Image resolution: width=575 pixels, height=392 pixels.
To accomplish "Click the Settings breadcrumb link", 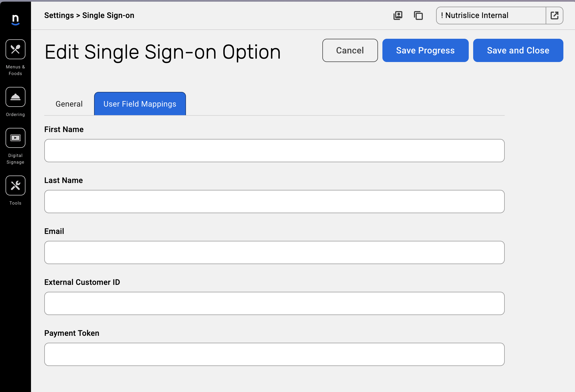I will click(x=59, y=16).
